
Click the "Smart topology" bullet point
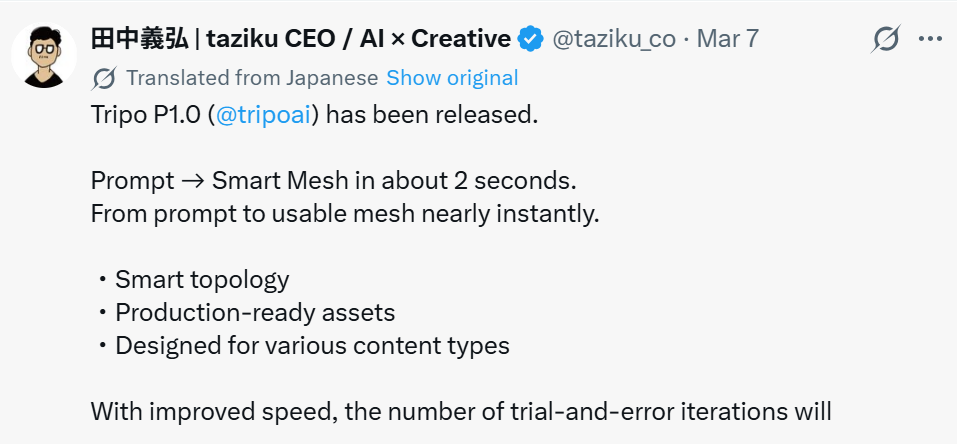(x=202, y=279)
